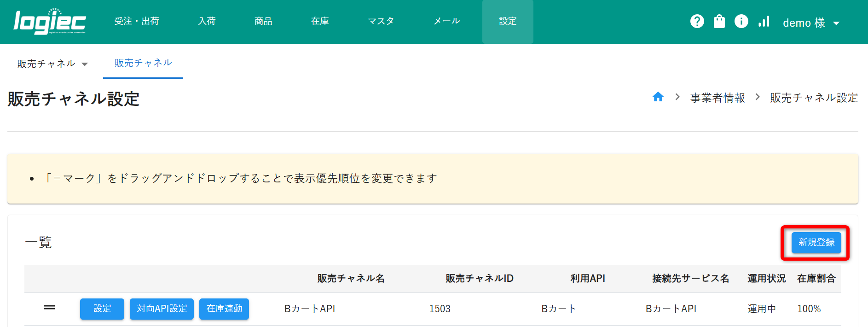The image size is (868, 327).
Task: Click the 新規登録 button
Action: tap(816, 243)
